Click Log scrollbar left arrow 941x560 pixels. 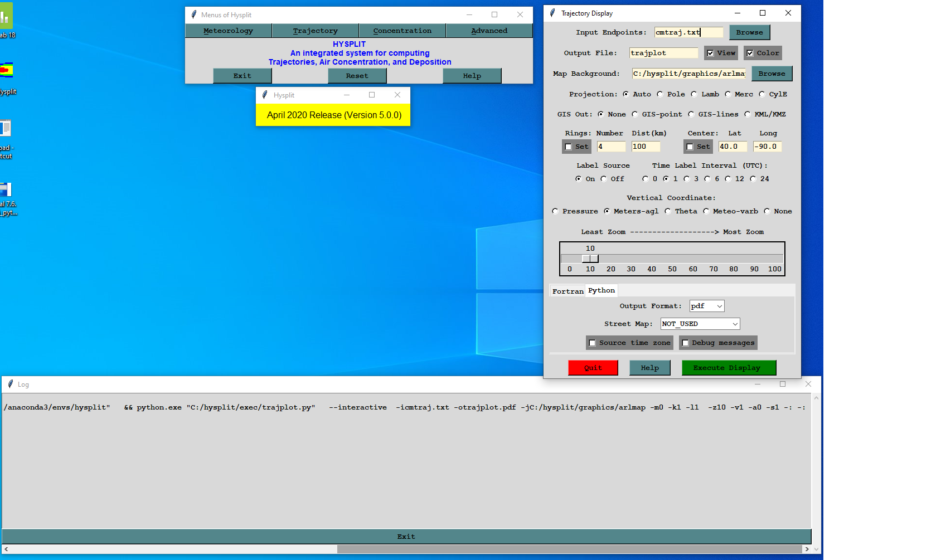[6, 549]
